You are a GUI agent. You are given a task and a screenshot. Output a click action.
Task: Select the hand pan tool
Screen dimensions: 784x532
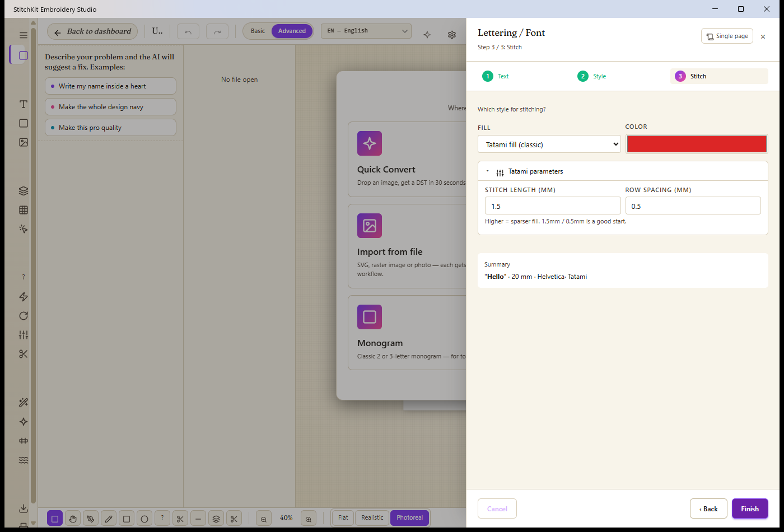click(73, 519)
